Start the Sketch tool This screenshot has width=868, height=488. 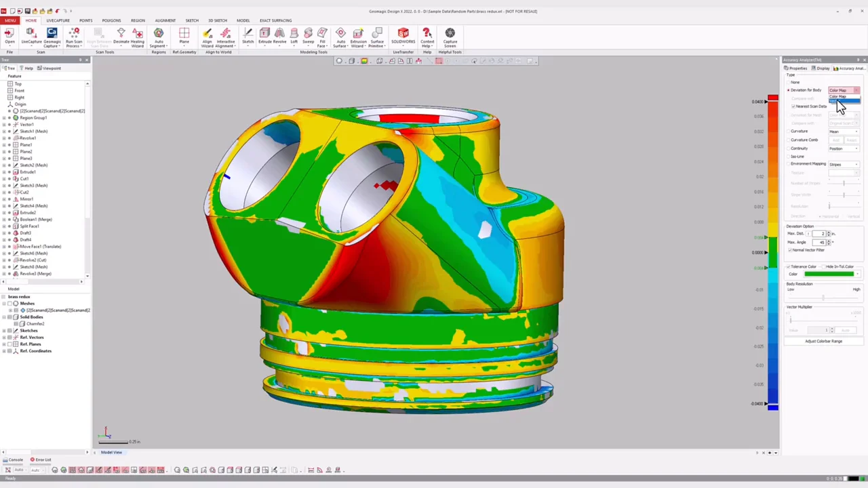[248, 37]
